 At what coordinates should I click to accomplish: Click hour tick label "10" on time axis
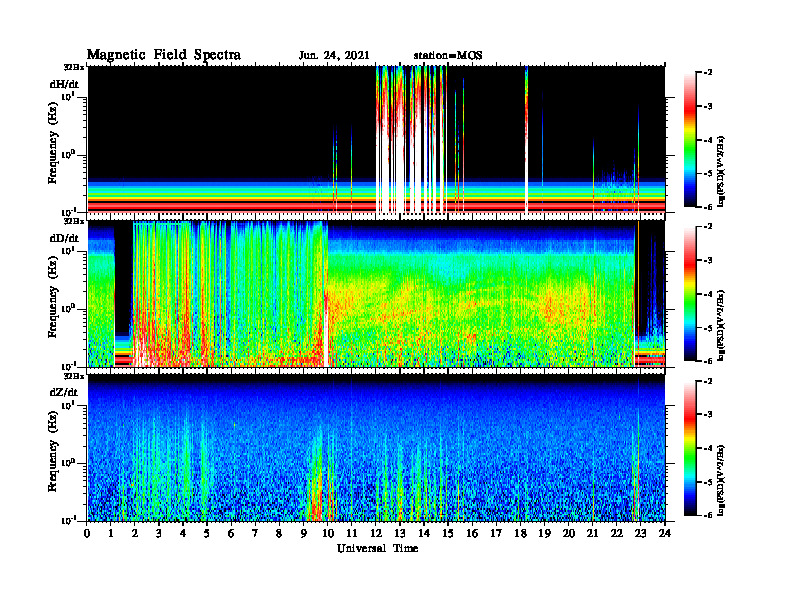(x=328, y=533)
